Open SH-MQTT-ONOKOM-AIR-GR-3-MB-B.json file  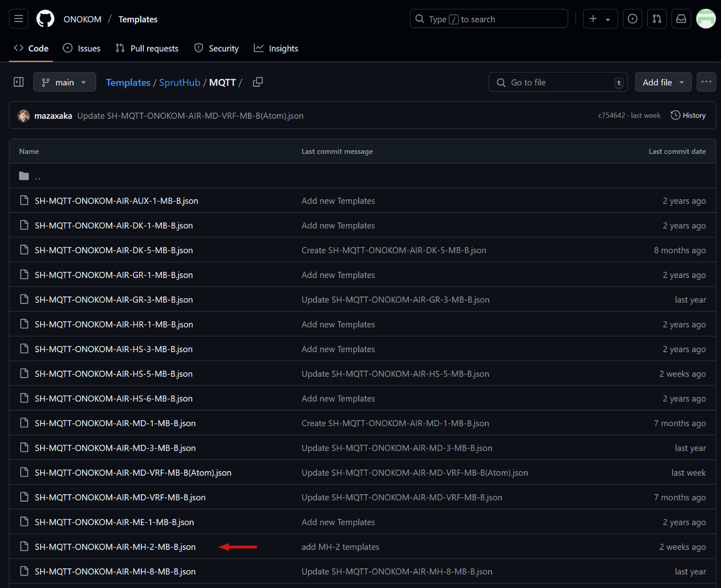click(x=114, y=300)
